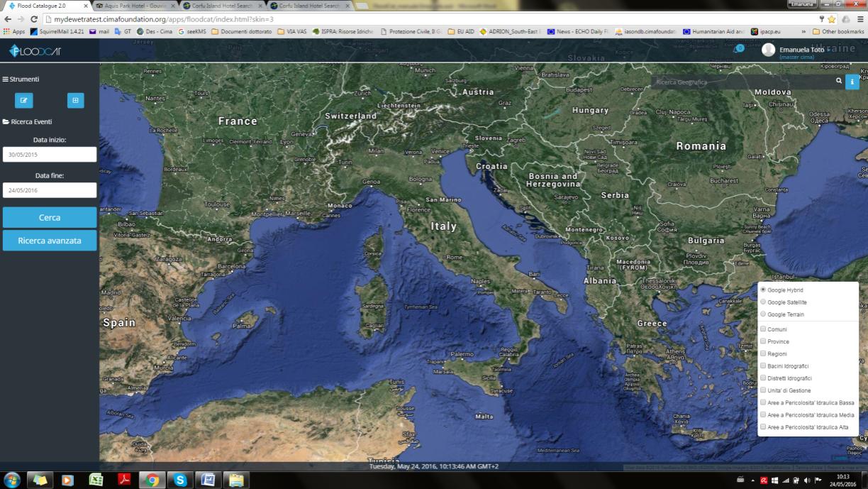Open the Other bookmarks folder
Viewport: 868px width, 489px height.
[838, 31]
